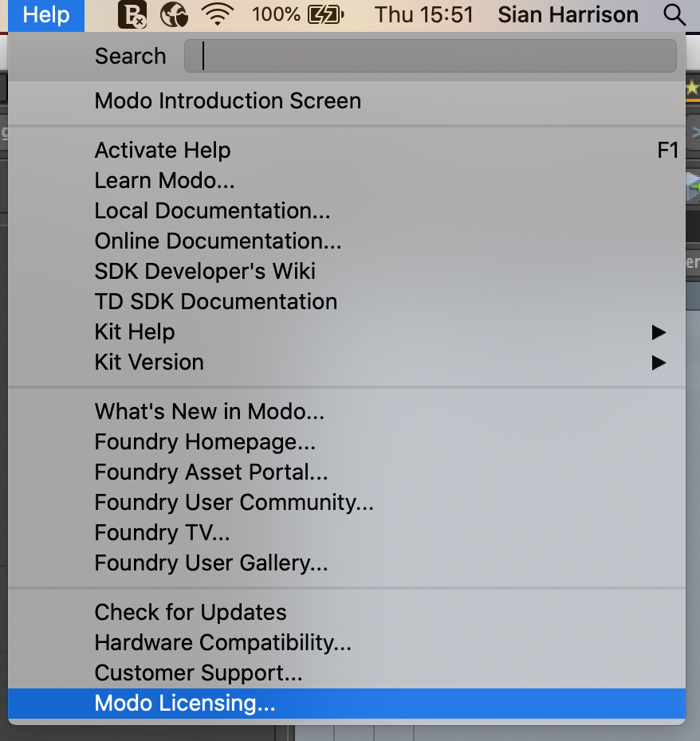This screenshot has height=741, width=700.
Task: Open Local Documentation...
Action: coord(347,211)
